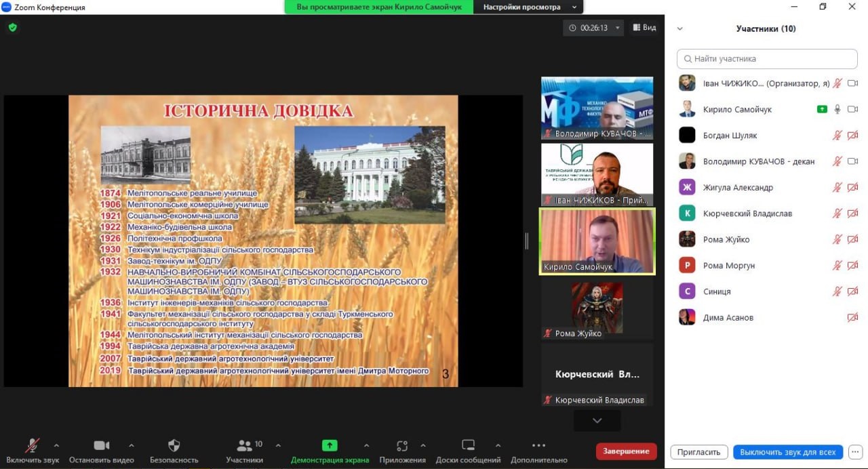Screen dimensions: 868x469
Task: Select participant Жигула Александр in list
Action: point(767,187)
